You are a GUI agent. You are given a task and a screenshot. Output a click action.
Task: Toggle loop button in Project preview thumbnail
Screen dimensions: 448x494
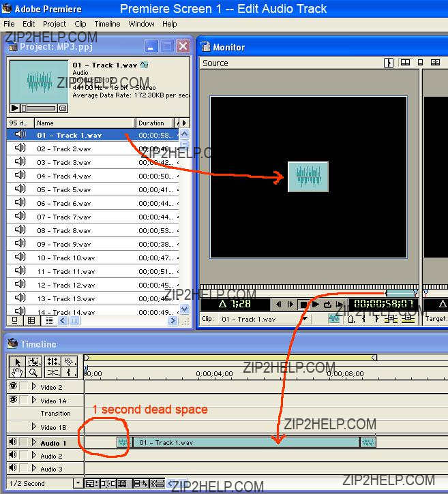pos(63,108)
